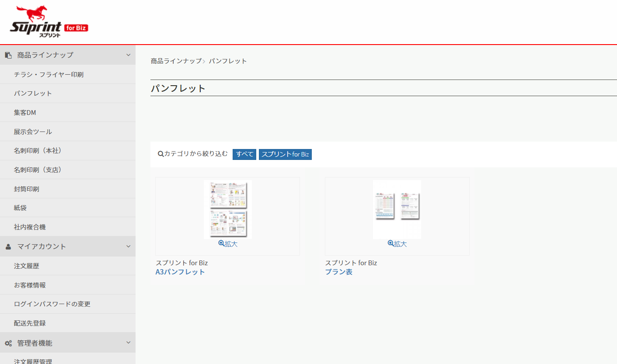Filter by スプリントfor Biz category button
617x364 pixels.
click(285, 154)
